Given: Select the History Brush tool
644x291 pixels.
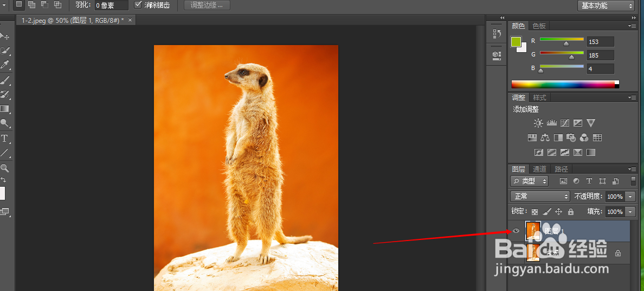Looking at the screenshot, I should coord(5,94).
